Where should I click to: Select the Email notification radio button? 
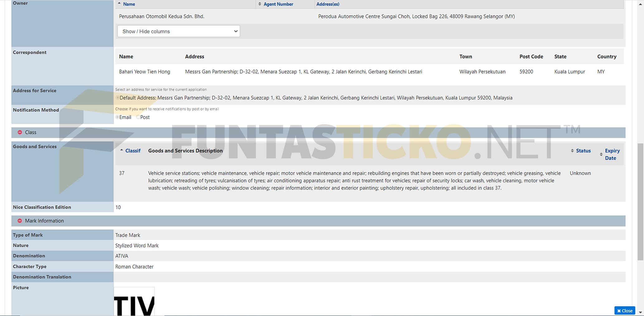coord(117,117)
